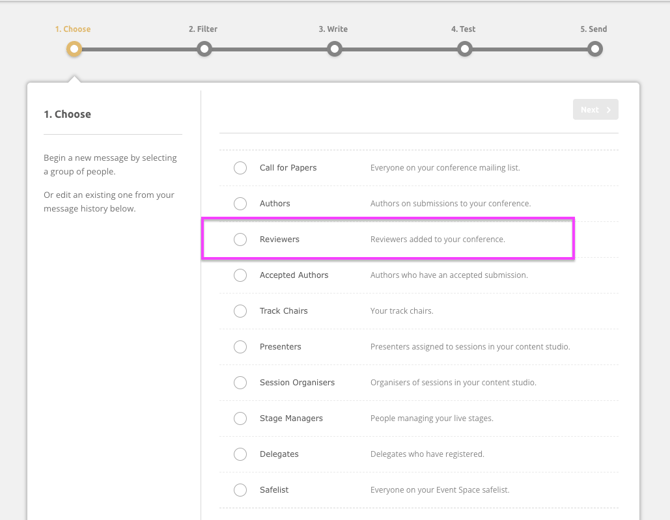This screenshot has width=670, height=520.
Task: Choose the Reviewers radio option
Action: [x=240, y=240]
